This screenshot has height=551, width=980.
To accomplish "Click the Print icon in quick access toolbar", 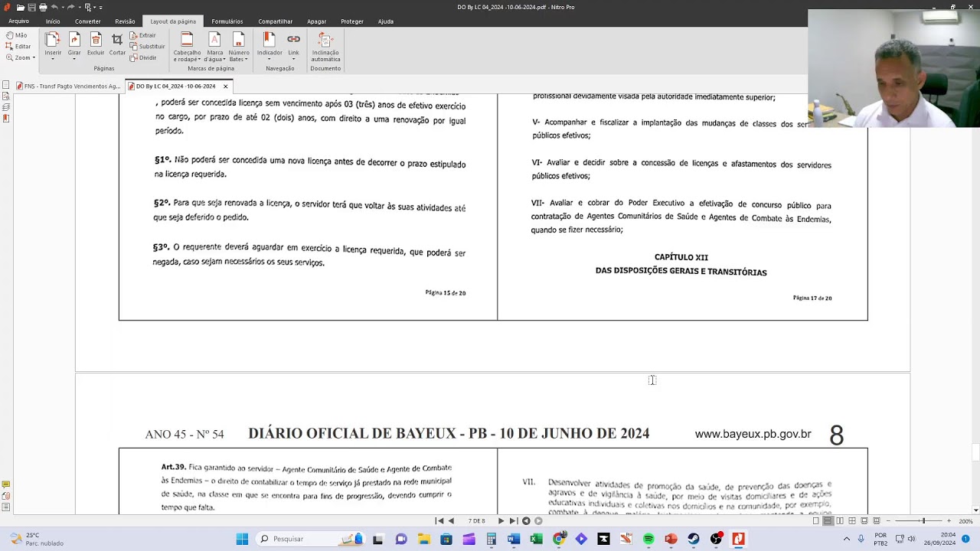I will coord(43,7).
